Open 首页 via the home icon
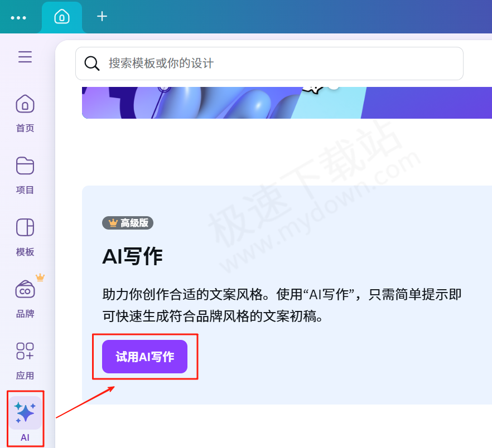The image size is (492, 448). click(x=25, y=104)
